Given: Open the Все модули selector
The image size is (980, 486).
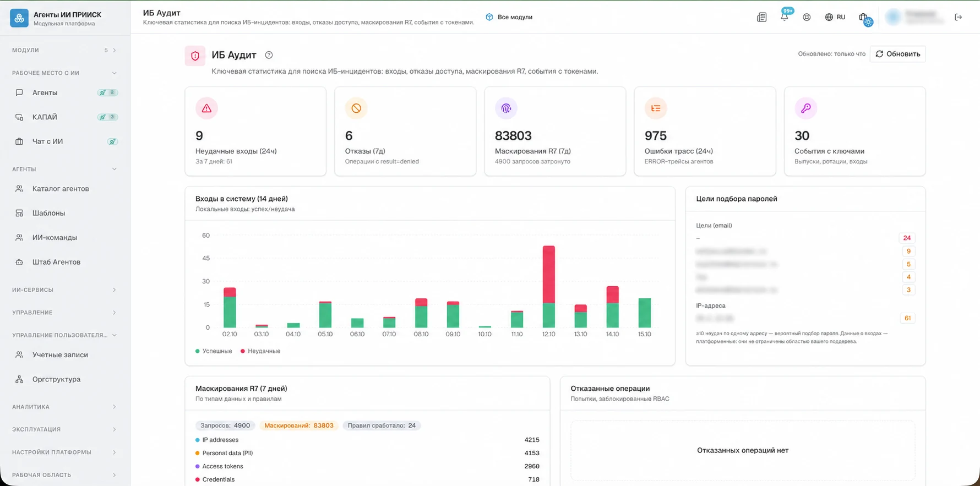Looking at the screenshot, I should (509, 17).
